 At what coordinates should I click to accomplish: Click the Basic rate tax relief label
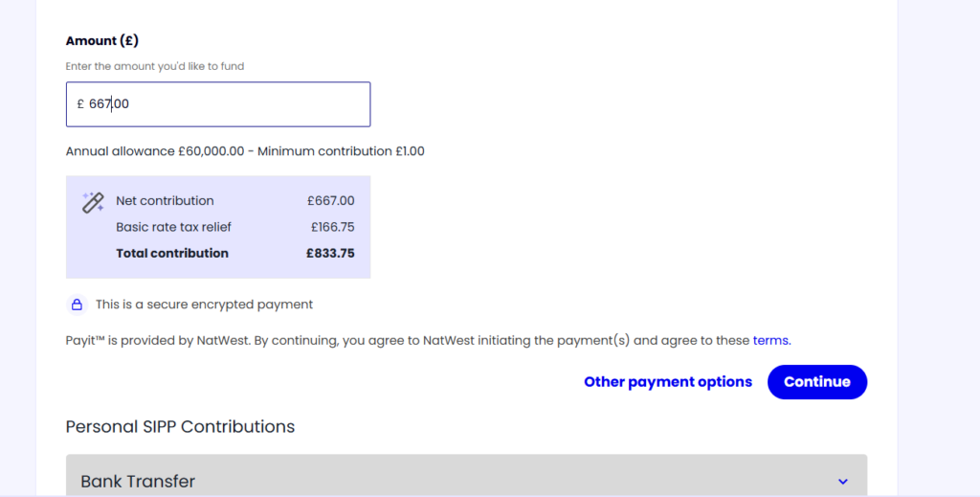tap(173, 227)
